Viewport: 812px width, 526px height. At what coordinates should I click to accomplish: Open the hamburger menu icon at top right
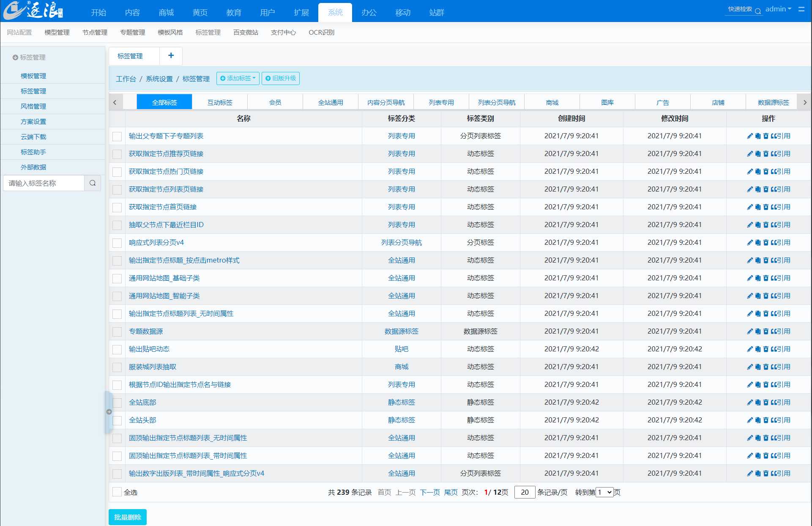801,9
